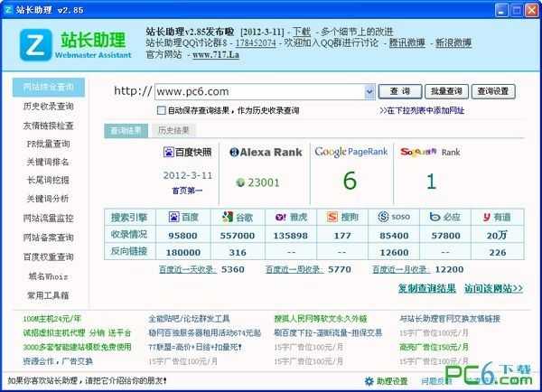Switch to the 查询结果 tab
The image size is (542, 392).
(126, 130)
